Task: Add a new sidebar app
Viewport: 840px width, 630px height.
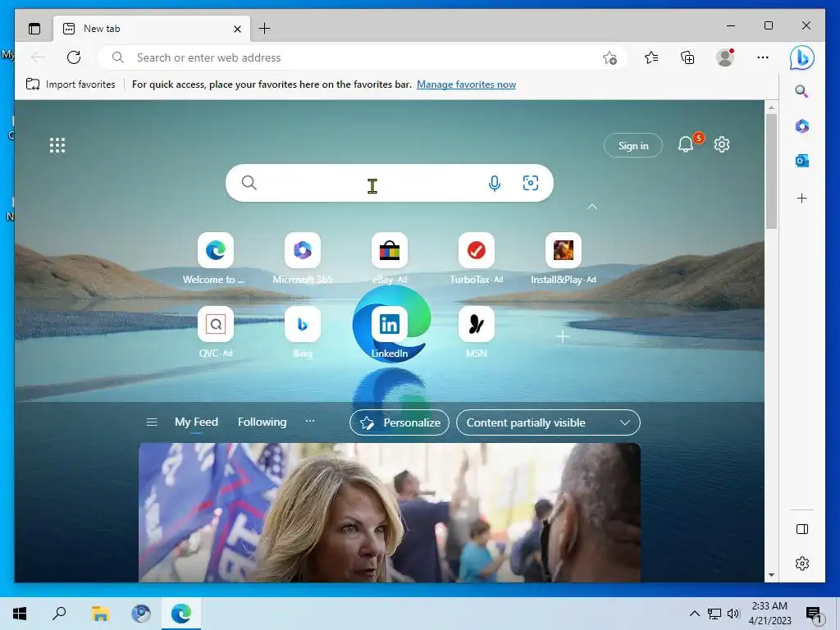Action: click(802, 199)
